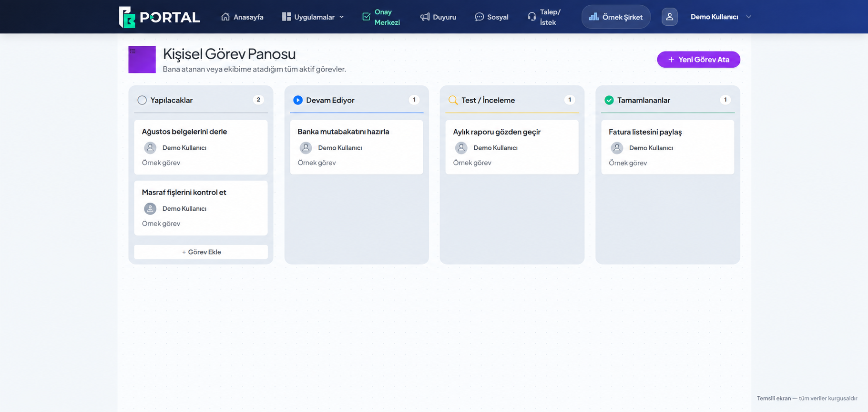This screenshot has width=868, height=412.
Task: Open the Anasayfa menu item
Action: (242, 17)
